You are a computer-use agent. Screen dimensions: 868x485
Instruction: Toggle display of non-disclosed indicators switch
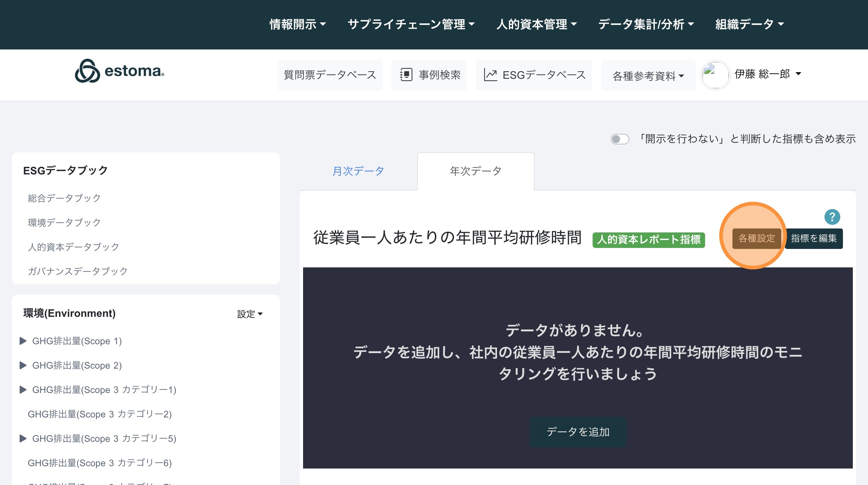[x=620, y=139]
